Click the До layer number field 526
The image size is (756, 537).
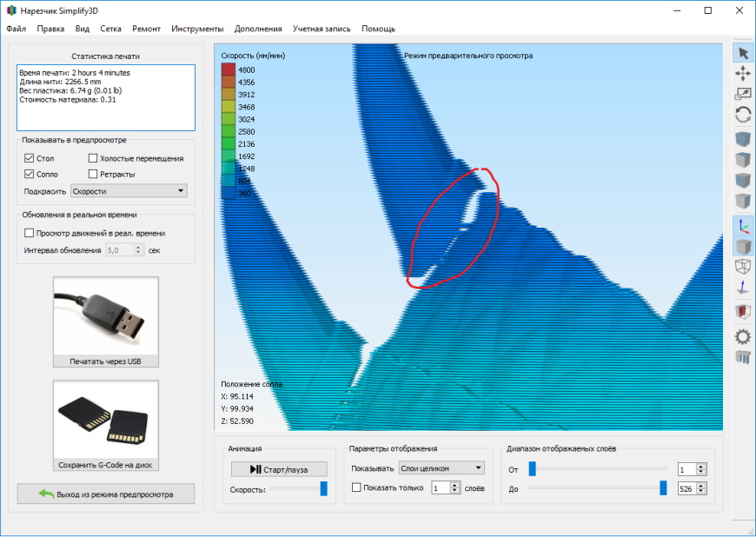point(687,489)
